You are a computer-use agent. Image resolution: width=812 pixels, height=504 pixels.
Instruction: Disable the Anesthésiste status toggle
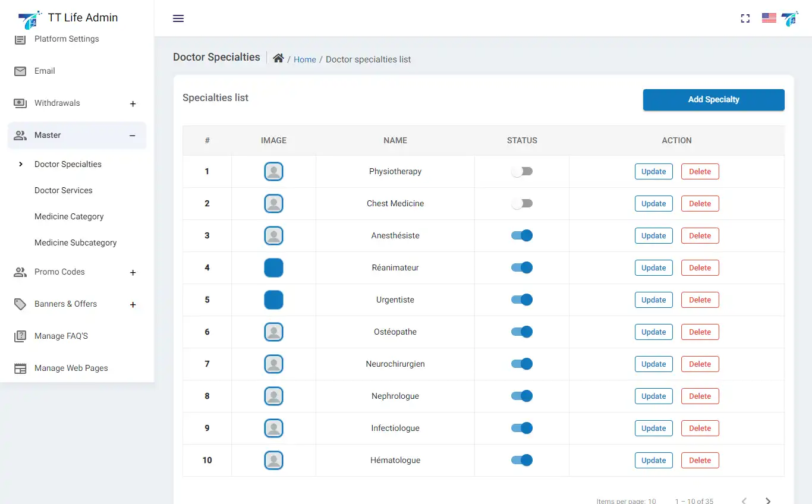tap(522, 236)
